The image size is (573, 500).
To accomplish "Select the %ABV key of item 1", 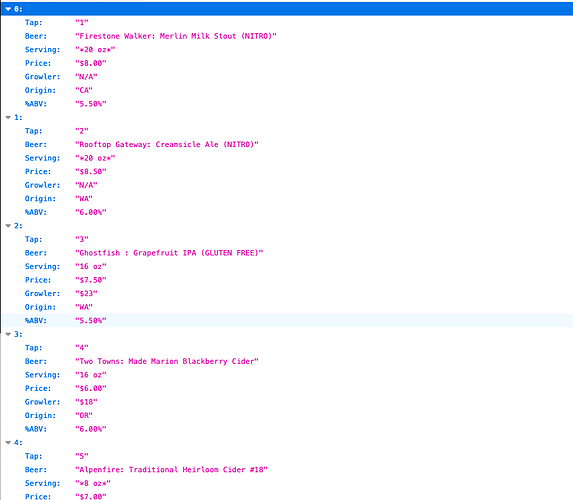I will coord(36,212).
